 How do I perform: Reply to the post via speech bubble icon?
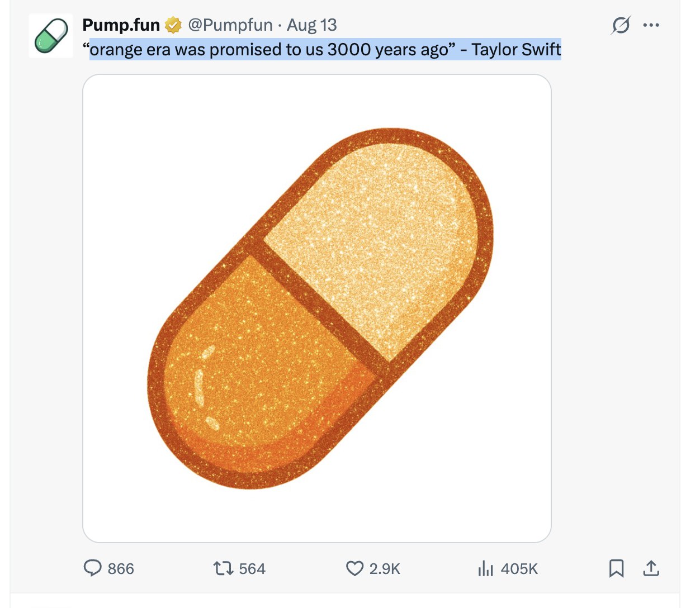(92, 568)
